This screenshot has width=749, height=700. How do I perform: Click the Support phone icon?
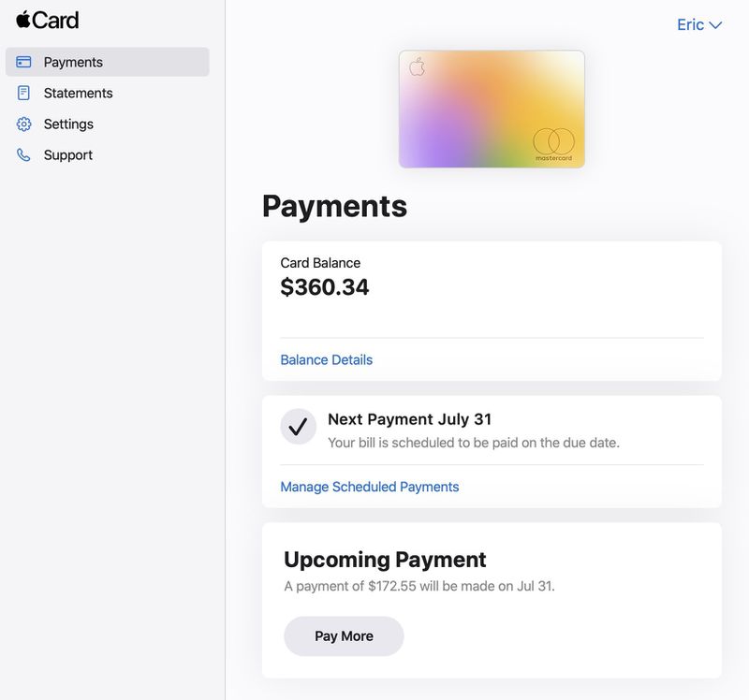[x=24, y=154]
